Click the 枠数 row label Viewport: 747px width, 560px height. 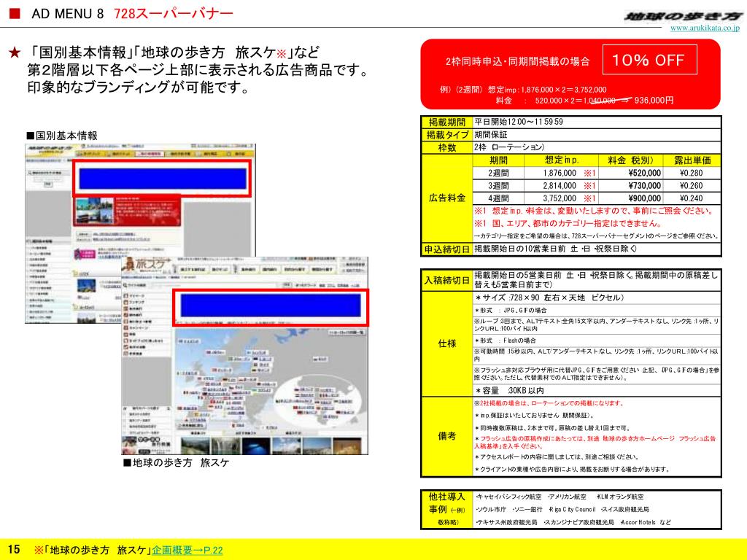(447, 147)
